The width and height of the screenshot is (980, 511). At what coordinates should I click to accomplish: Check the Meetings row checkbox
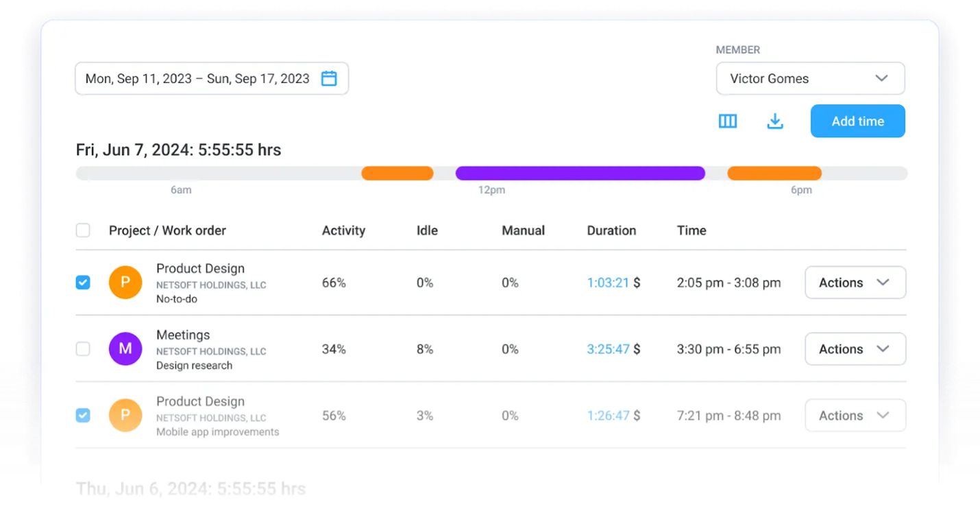(83, 349)
